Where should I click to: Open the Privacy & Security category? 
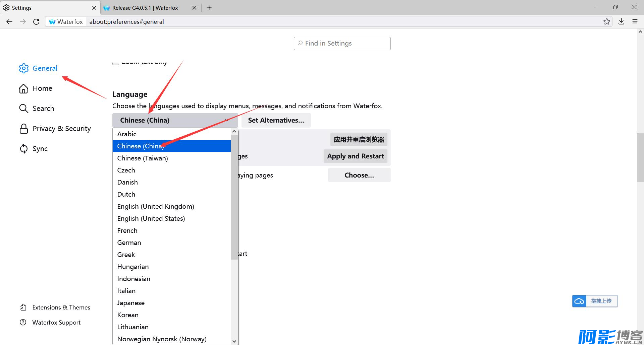(55, 129)
